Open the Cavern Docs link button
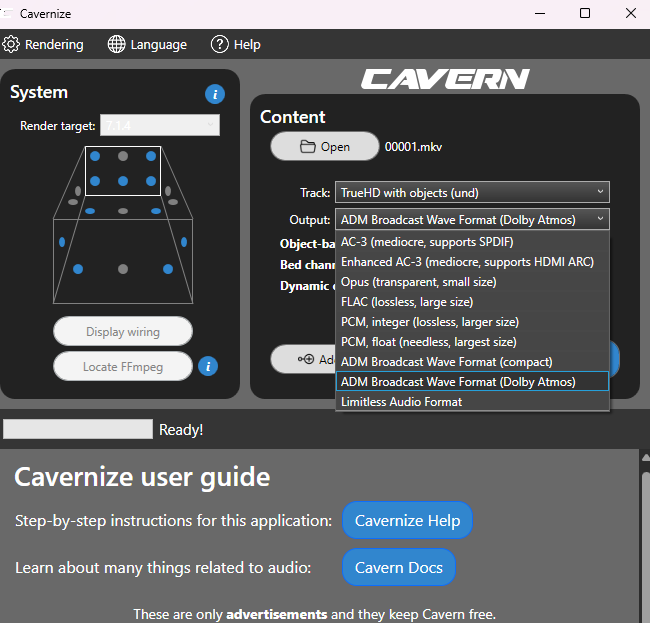 pos(399,567)
